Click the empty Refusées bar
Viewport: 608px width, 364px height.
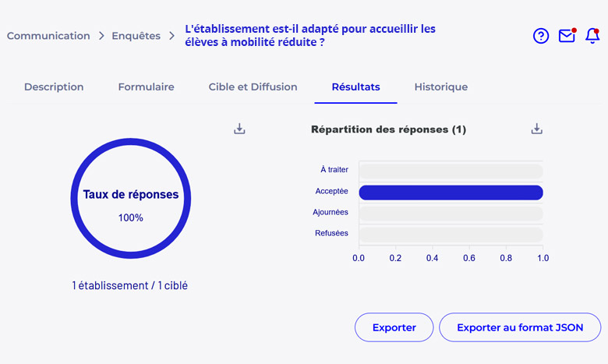tap(451, 235)
